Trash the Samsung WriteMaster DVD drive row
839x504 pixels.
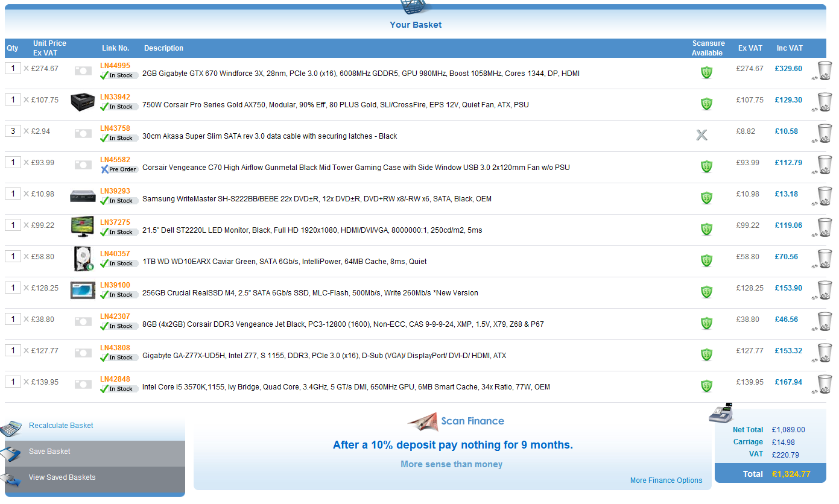click(x=823, y=196)
